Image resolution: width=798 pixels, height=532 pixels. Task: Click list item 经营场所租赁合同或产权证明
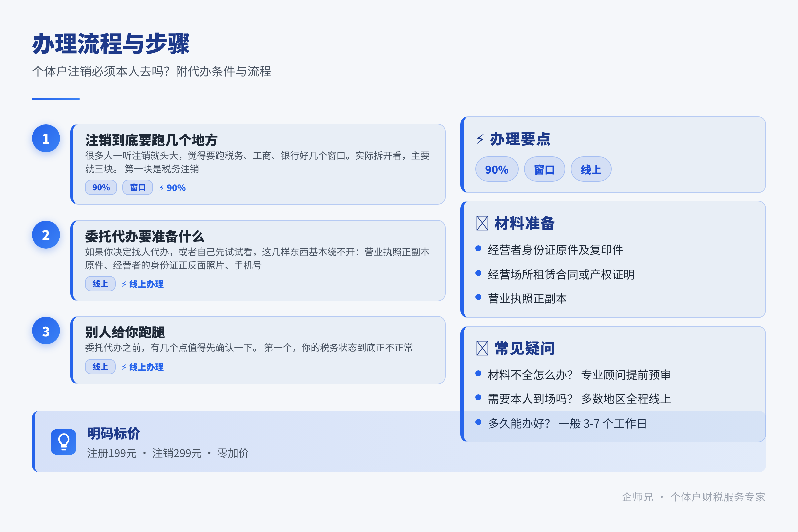(x=561, y=274)
